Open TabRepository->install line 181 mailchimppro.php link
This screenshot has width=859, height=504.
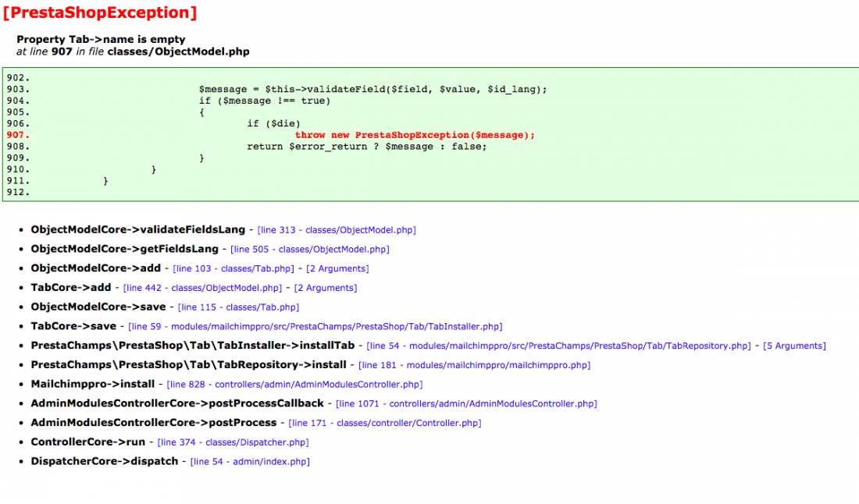click(x=475, y=365)
